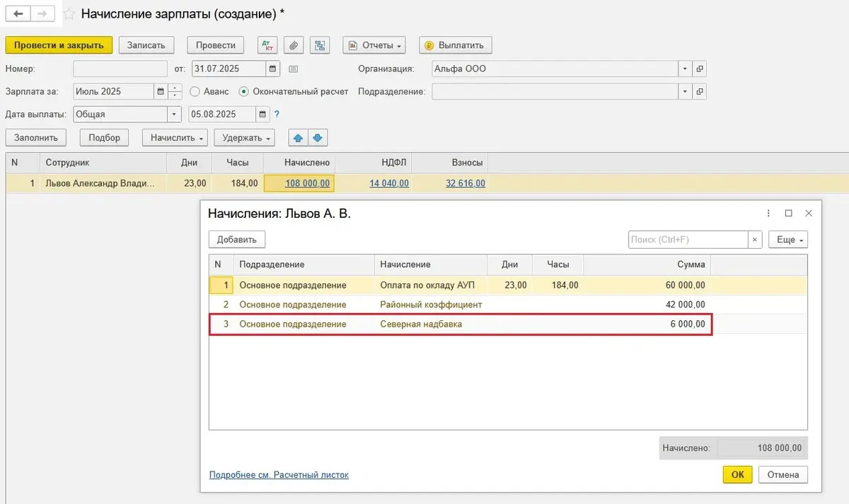This screenshot has width=849, height=504.
Task: Open the Еще menu in accruals dialog
Action: [790, 240]
